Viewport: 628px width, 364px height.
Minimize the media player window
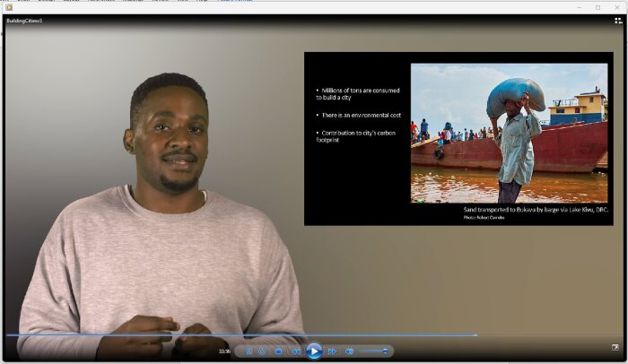coord(578,6)
